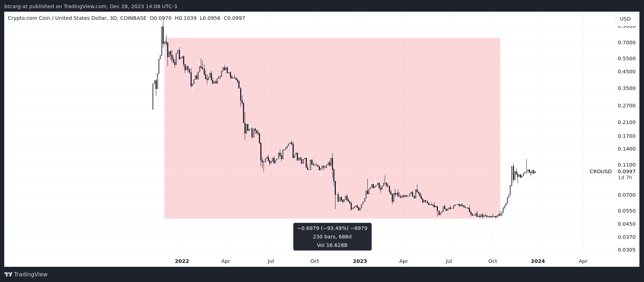Viewport: 644px width, 282px height.
Task: Click the 0.5500 price axis label
Action: point(626,58)
